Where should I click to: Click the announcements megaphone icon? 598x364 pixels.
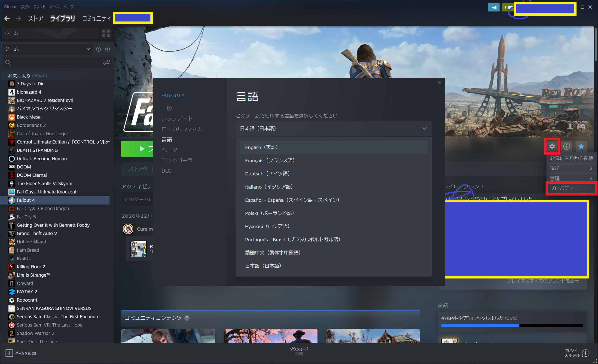pos(494,7)
